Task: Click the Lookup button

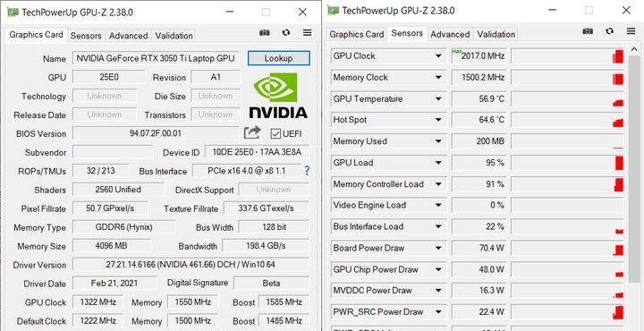Action: (278, 58)
